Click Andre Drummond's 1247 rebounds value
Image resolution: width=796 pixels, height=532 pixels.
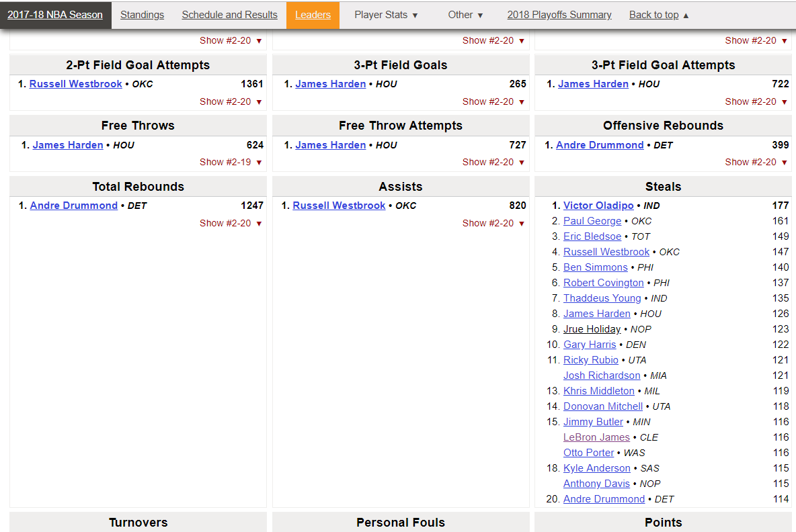[x=252, y=206]
